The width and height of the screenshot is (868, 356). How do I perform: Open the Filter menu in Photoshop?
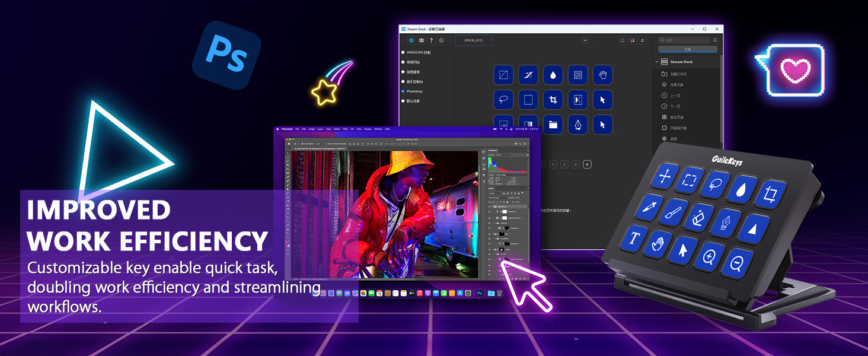coord(344,129)
